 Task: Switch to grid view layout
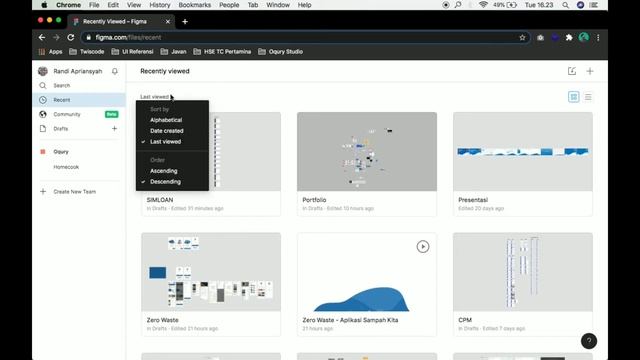(x=573, y=97)
